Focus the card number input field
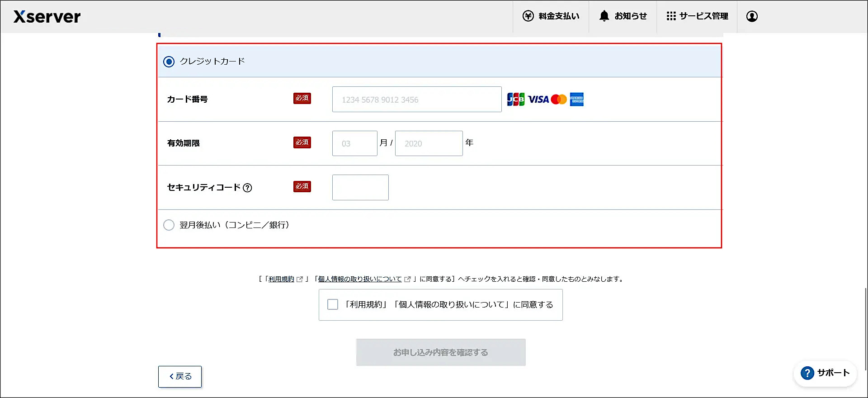Viewport: 868px width, 398px height. (x=417, y=99)
